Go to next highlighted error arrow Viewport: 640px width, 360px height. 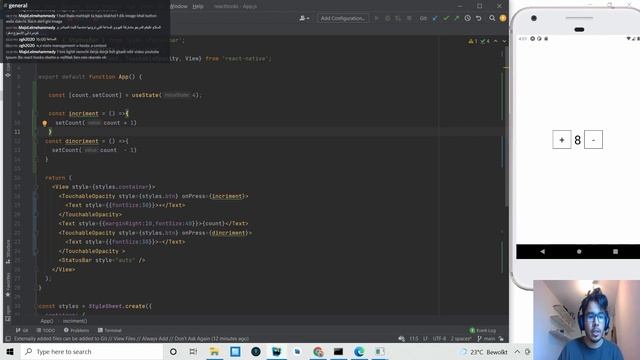tap(504, 41)
